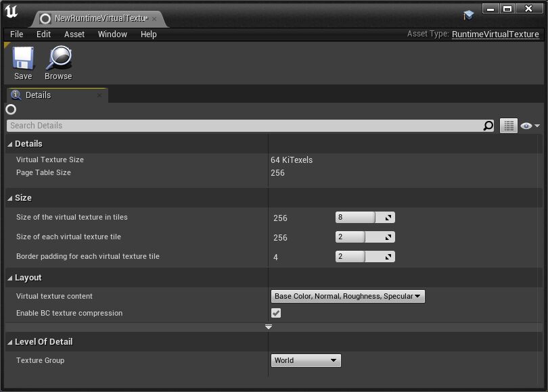Click the Unreal Engine logo icon
This screenshot has width=548, height=392.
point(12,11)
